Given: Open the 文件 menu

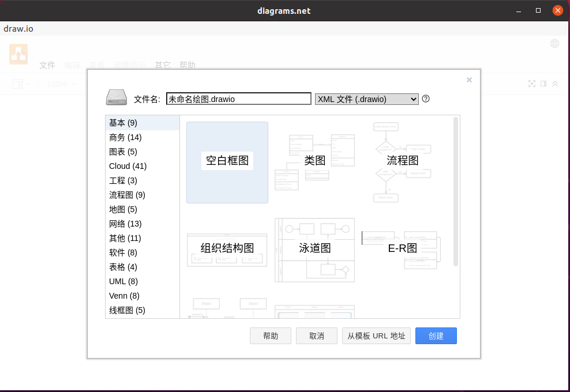Looking at the screenshot, I should click(47, 65).
